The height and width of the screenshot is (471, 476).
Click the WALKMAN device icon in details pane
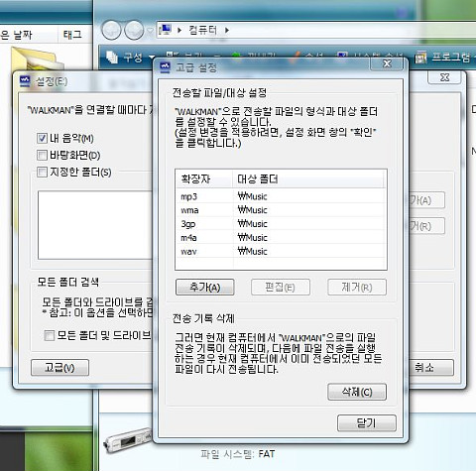coord(127,440)
